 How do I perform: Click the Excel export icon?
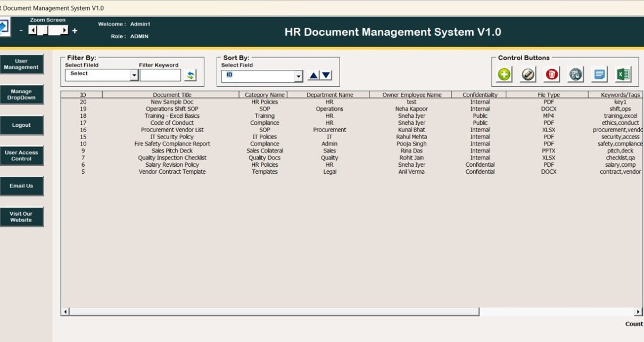coord(623,75)
